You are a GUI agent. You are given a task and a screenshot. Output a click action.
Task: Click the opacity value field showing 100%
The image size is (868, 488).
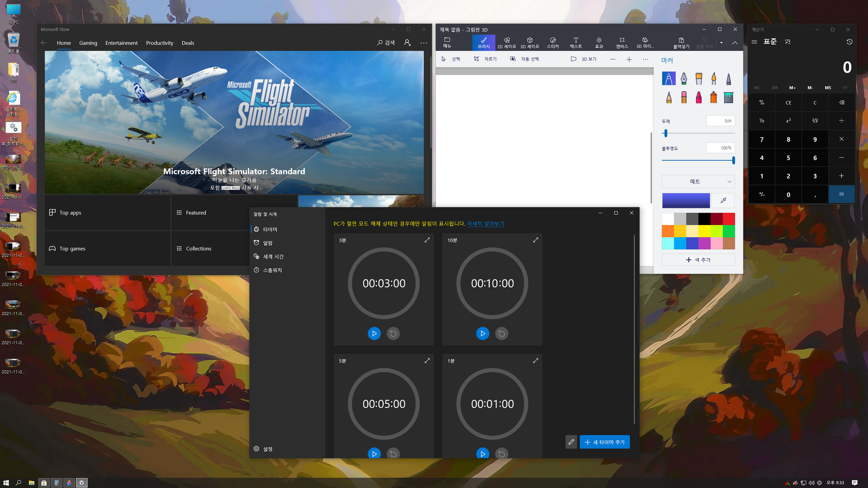(720, 148)
